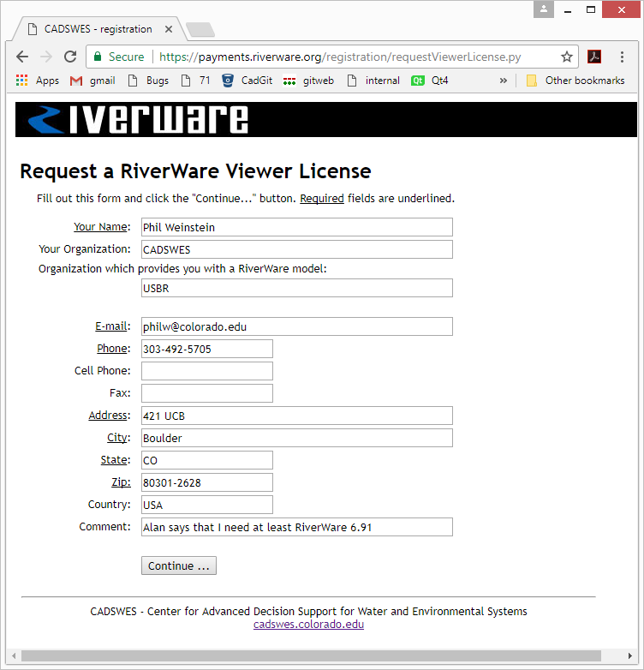This screenshot has width=644, height=670.
Task: Maximize the Chrome window
Action: [x=591, y=9]
